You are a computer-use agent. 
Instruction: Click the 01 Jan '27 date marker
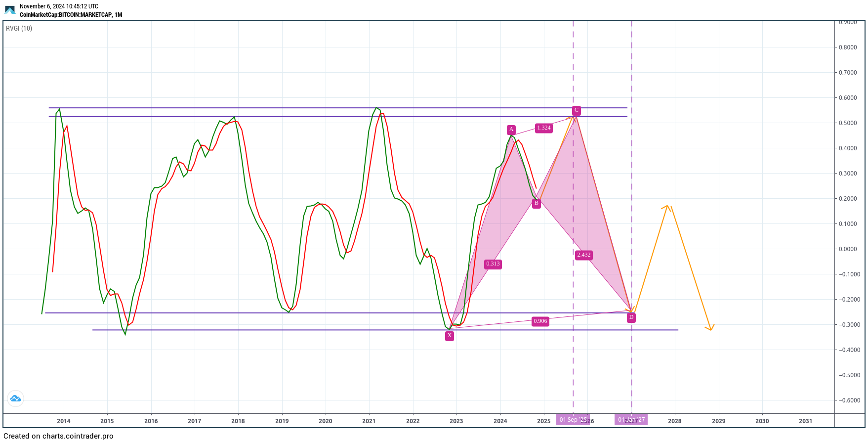[x=631, y=420]
